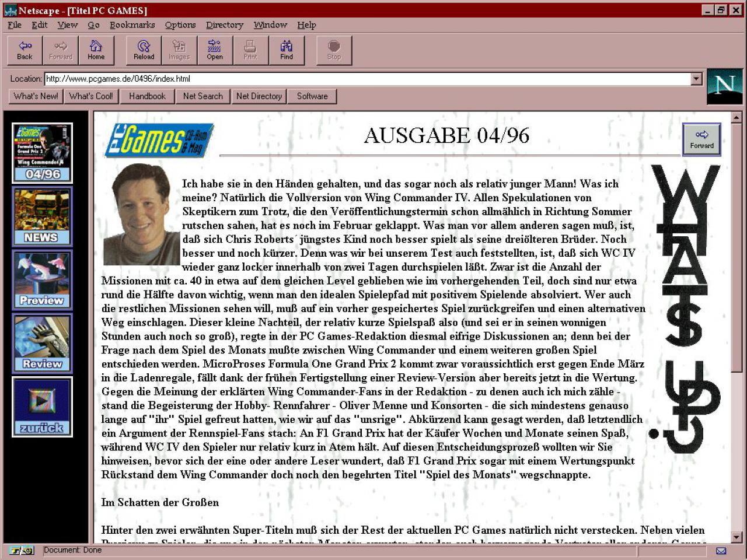This screenshot has height=560, width=747.
Task: Click the Handbook directory button
Action: [x=147, y=96]
